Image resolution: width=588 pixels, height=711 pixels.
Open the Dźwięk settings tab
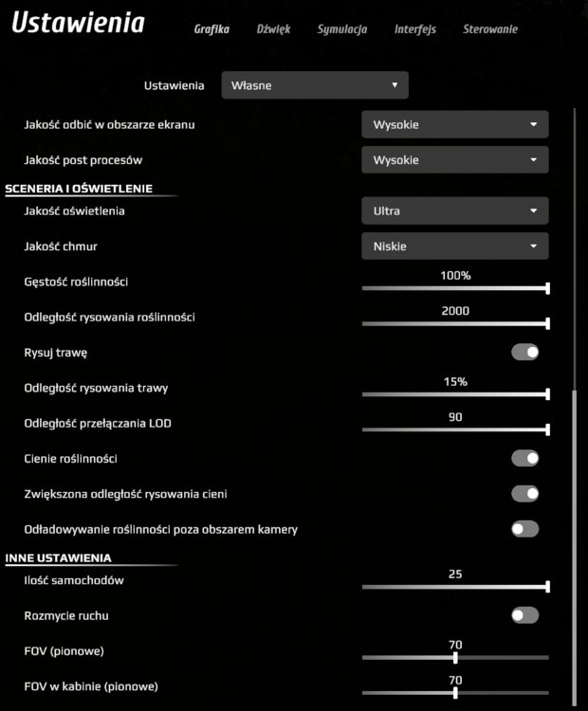[273, 29]
